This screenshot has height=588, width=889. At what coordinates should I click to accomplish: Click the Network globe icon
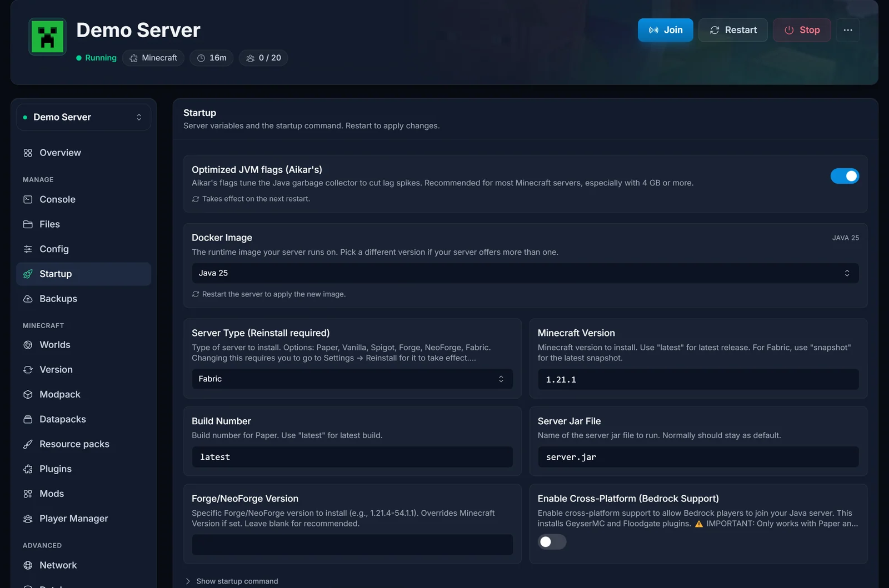click(x=28, y=565)
